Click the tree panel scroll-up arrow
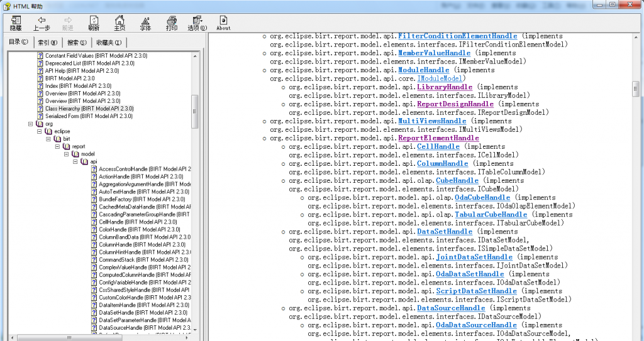Image resolution: width=644 pixels, height=341 pixels. (195, 56)
